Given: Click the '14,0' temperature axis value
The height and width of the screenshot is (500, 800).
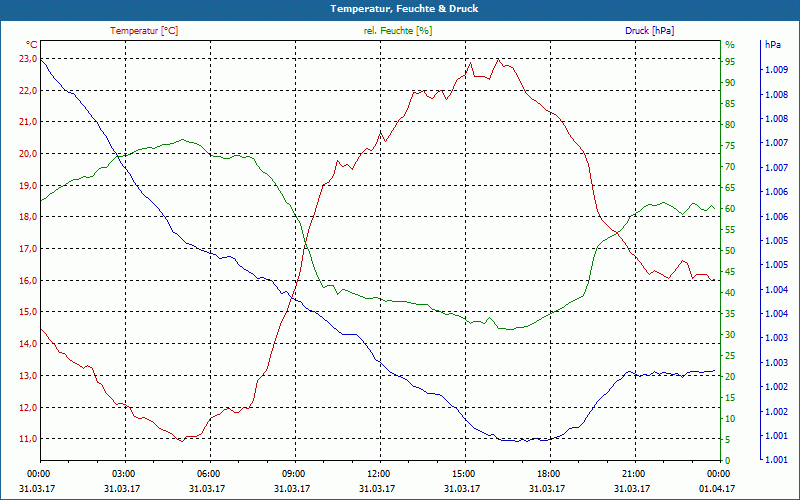Looking at the screenshot, I should pyautogui.click(x=28, y=344).
